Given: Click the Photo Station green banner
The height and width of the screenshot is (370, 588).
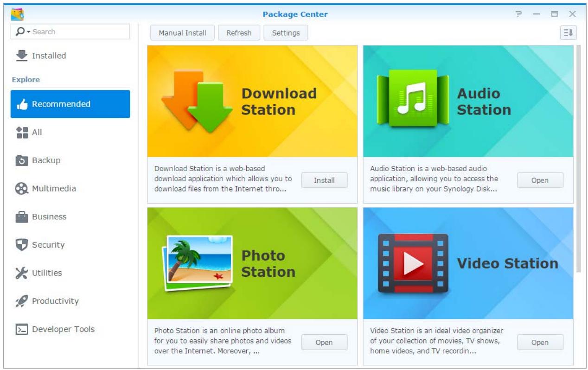Looking at the screenshot, I should [x=252, y=263].
